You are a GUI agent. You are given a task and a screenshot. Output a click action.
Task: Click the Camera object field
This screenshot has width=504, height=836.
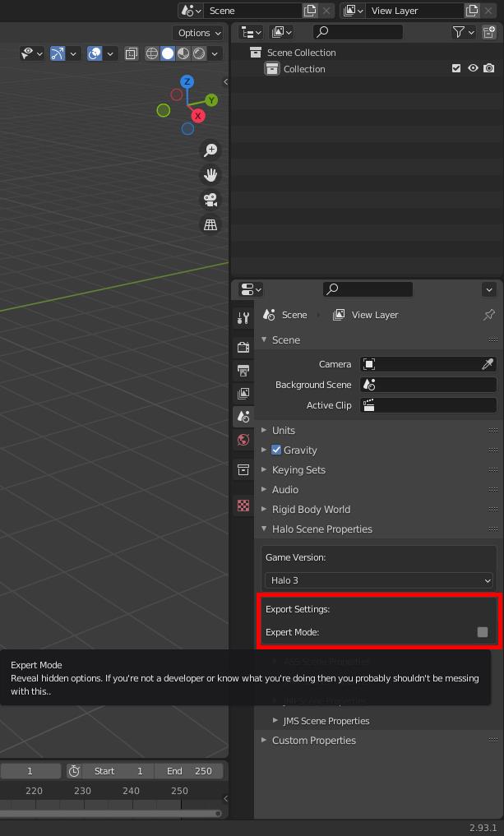point(428,364)
